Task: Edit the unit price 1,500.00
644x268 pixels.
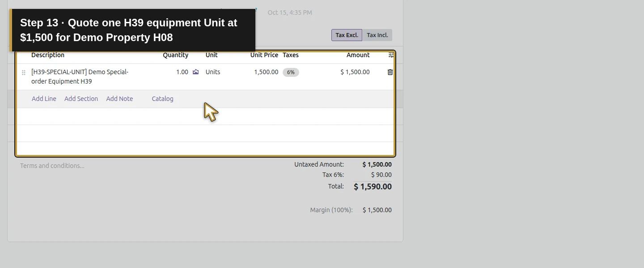Action: coord(266,72)
